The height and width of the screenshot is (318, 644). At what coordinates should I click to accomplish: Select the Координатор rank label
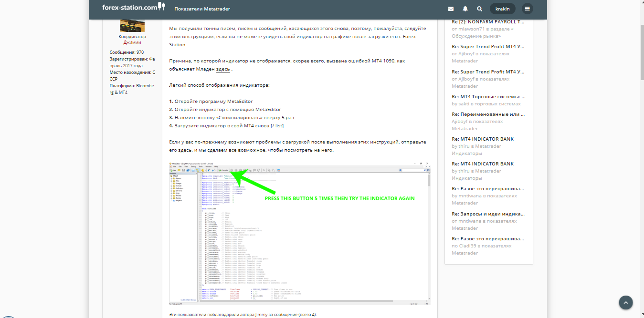[132, 37]
